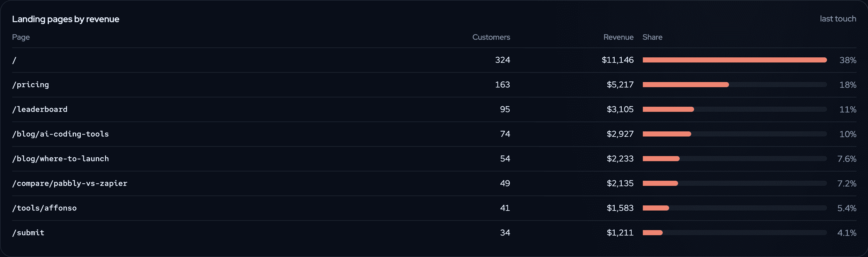
Task: Click the /submit page path
Action: coord(28,233)
